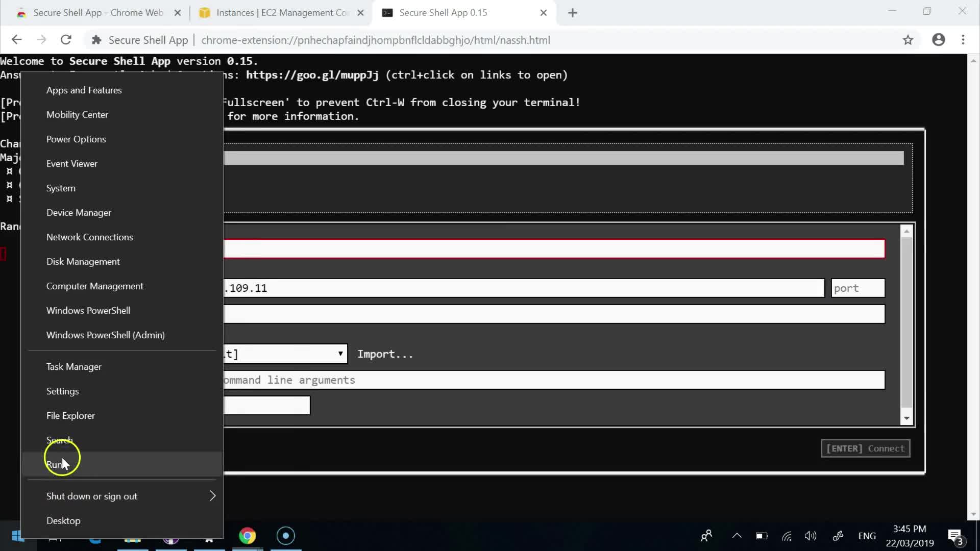Open the Chrome profile avatar icon
Screen dimensions: 980x551
pos(938,40)
